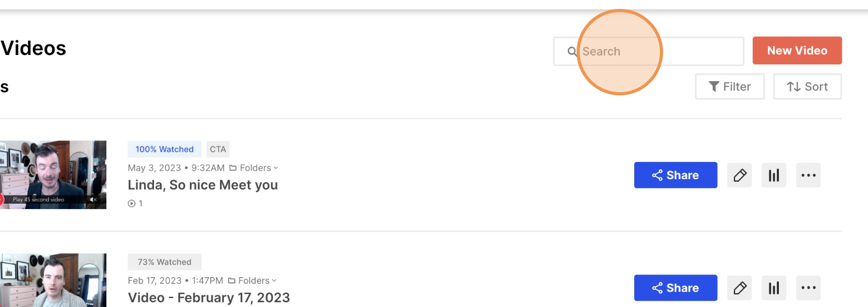Open the February 17 video thumbnail
Screen dimensions: 868x307
click(53, 280)
